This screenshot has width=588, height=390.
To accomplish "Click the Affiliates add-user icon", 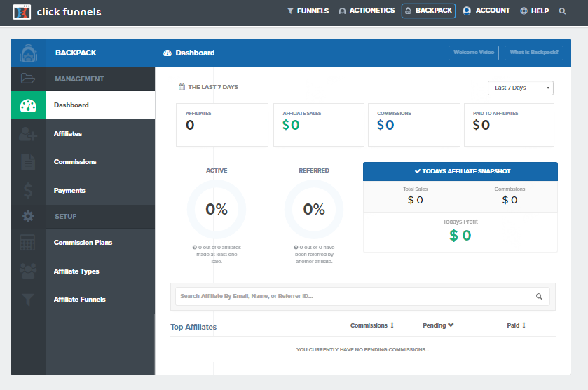I will coord(28,134).
